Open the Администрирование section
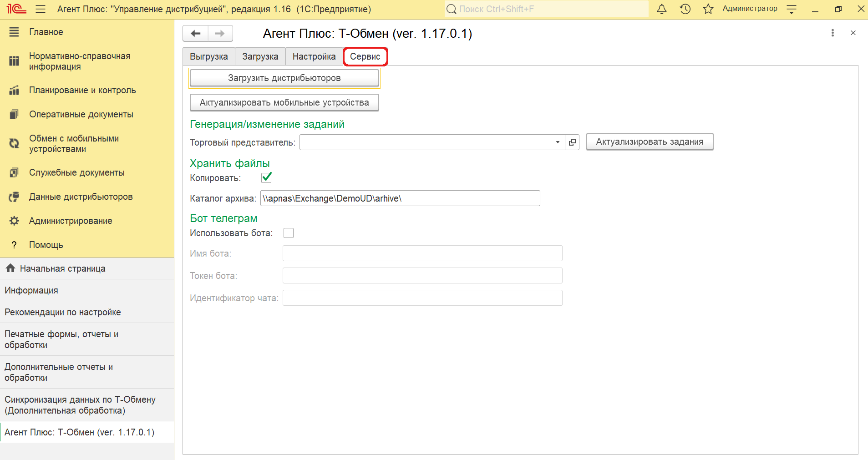Image resolution: width=868 pixels, height=460 pixels. pos(71,221)
